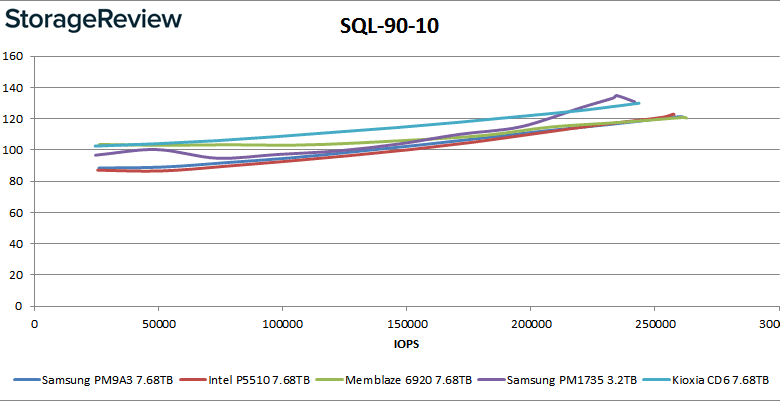Viewport: 780px width, 401px height.
Task: Click the 50000 x-axis label
Action: [x=158, y=324]
